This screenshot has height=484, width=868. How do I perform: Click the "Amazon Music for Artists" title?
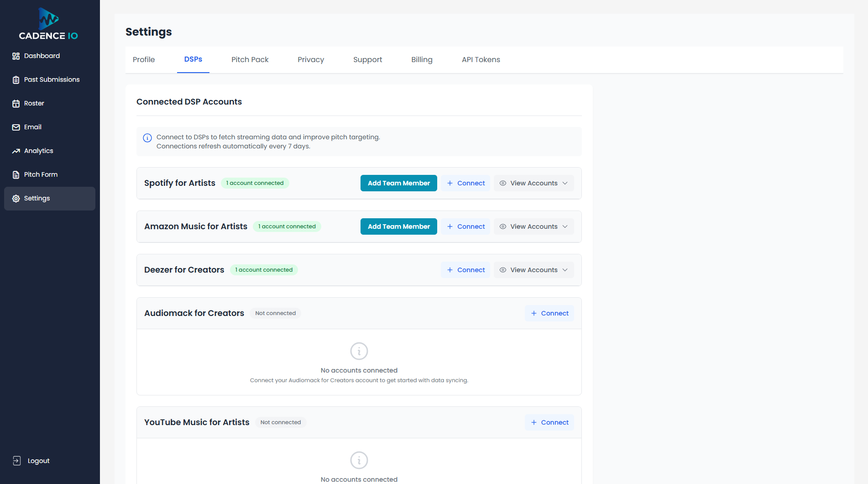point(196,226)
